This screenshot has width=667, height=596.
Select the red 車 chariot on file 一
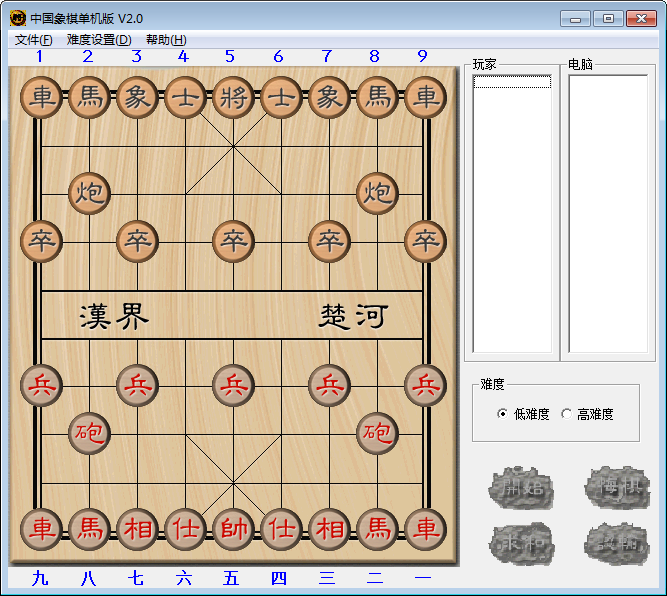pyautogui.click(x=425, y=529)
